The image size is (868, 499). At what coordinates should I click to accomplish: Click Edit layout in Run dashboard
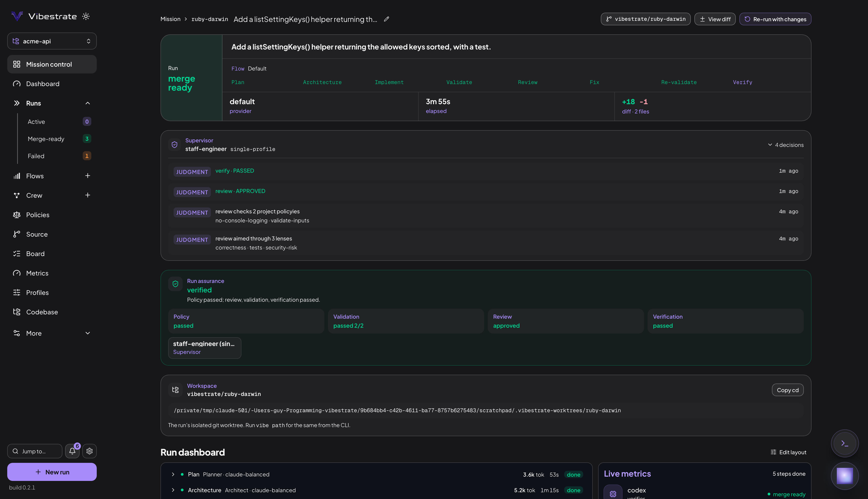coord(788,452)
